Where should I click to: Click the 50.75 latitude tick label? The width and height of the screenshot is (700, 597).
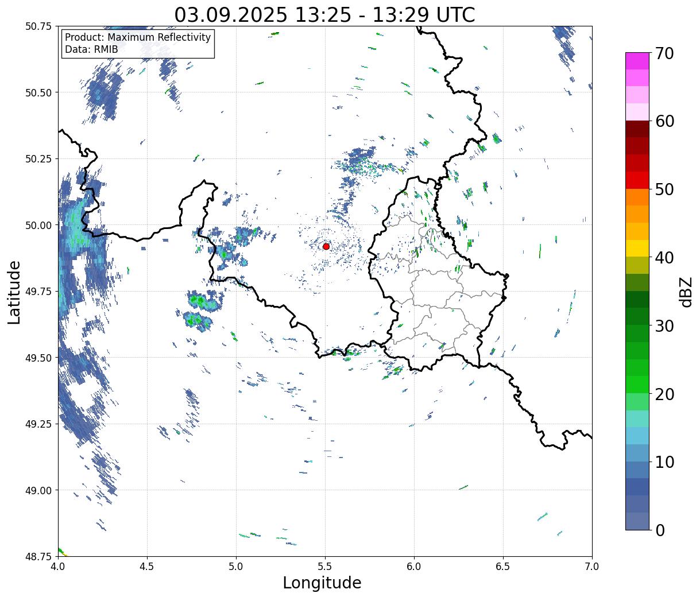pyautogui.click(x=38, y=26)
